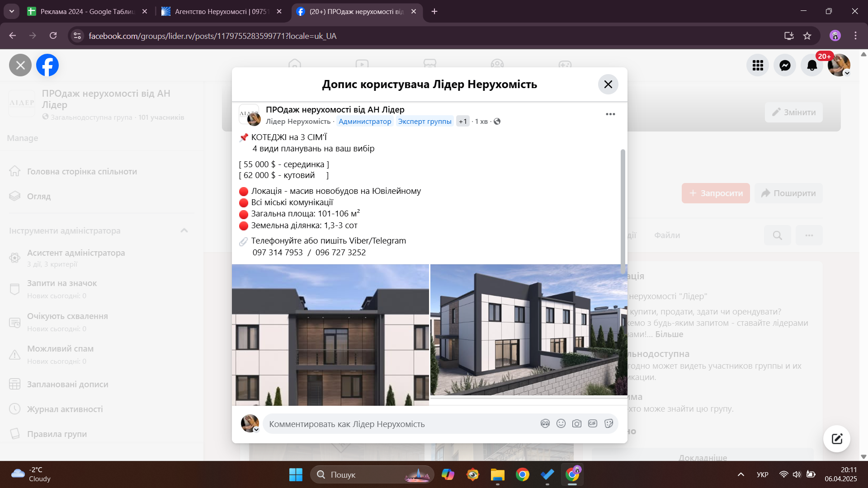Click the Эксперт группы badge
Viewport: 868px width, 488px height.
[425, 122]
